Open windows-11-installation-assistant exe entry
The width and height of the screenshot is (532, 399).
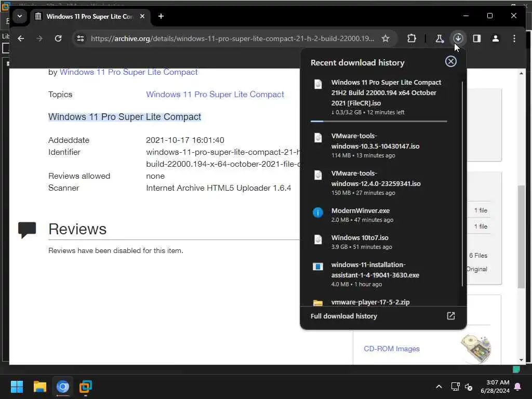click(379, 274)
